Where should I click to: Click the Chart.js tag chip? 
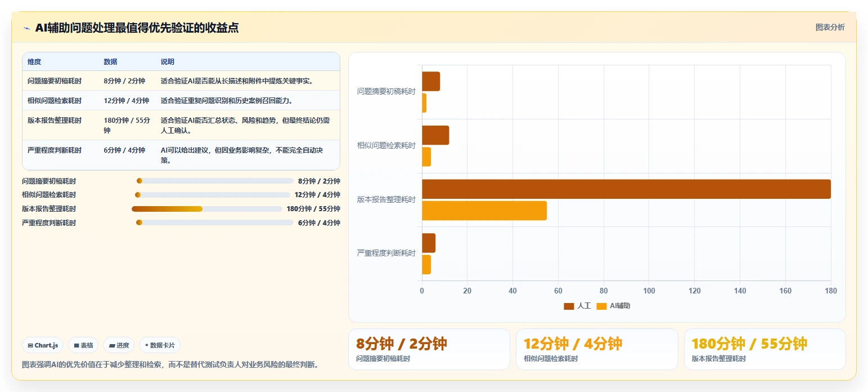coord(43,345)
